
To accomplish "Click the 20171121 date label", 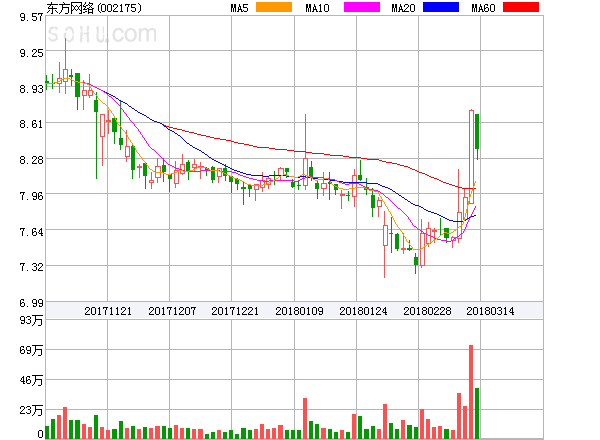I will (108, 311).
